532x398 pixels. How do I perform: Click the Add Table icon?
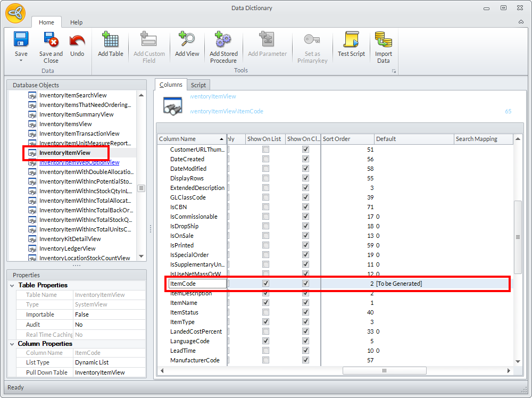click(x=111, y=40)
